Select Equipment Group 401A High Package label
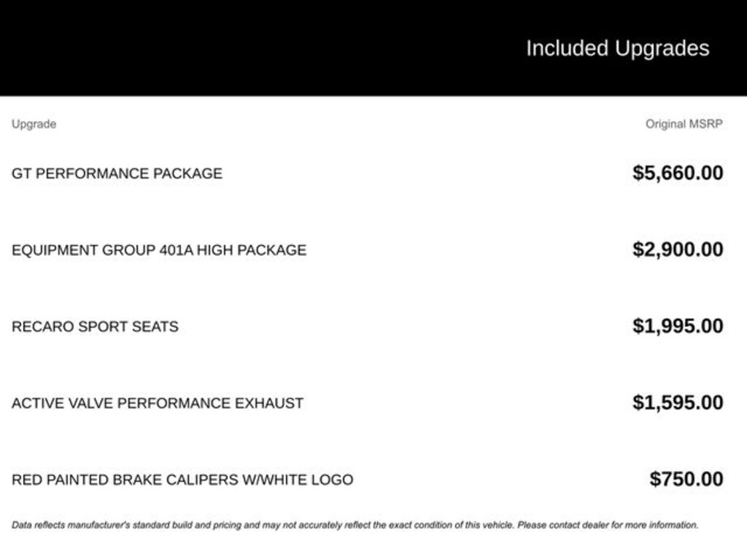 tap(158, 250)
